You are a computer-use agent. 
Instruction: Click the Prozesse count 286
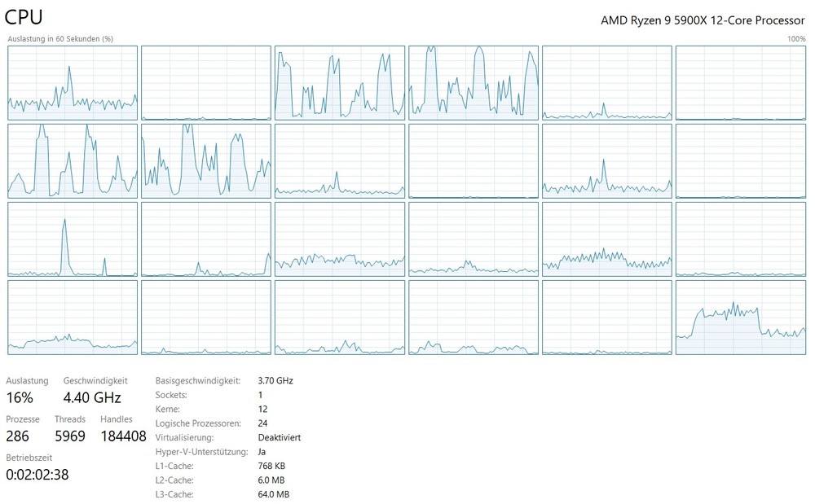(x=19, y=436)
